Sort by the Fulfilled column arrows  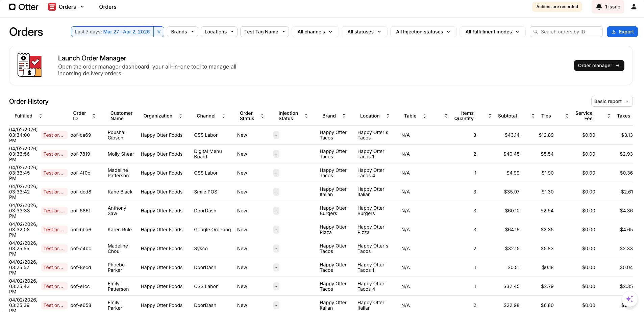click(x=41, y=116)
